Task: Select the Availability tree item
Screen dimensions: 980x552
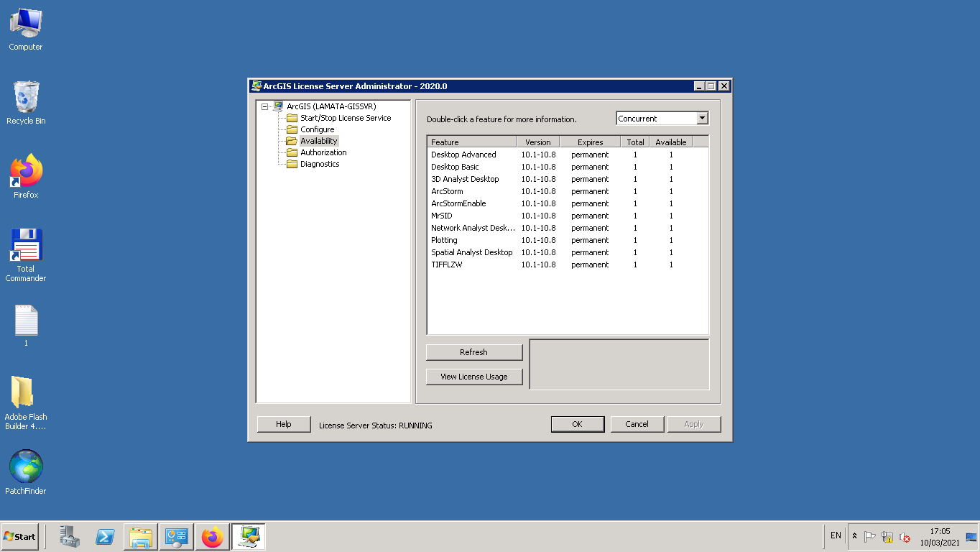Action: click(x=319, y=141)
